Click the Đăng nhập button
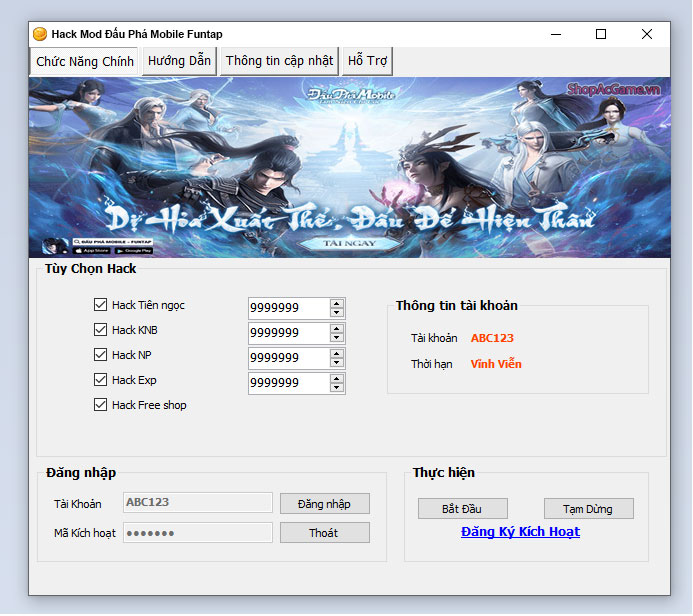 [324, 504]
